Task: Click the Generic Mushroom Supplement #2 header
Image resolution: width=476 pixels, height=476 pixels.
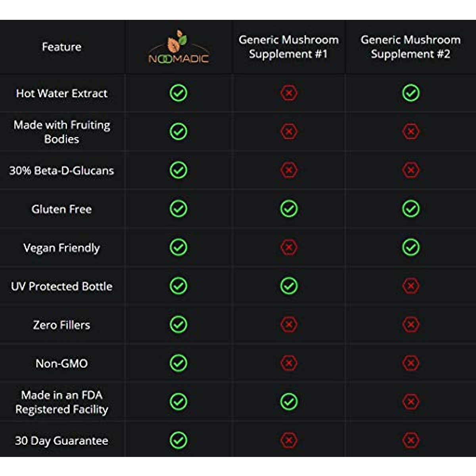Action: coord(411,47)
